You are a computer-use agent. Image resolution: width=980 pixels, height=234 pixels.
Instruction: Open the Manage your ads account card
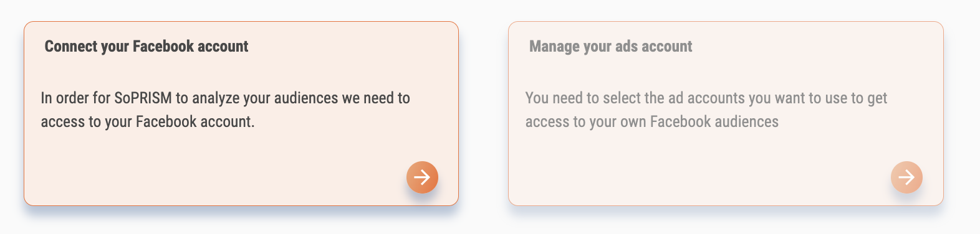coord(726,113)
